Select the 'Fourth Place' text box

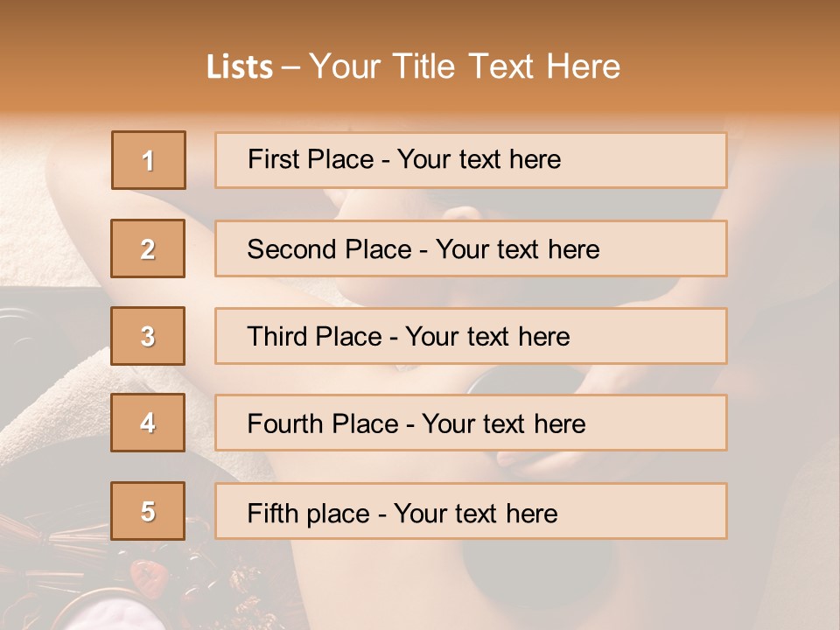coord(471,423)
